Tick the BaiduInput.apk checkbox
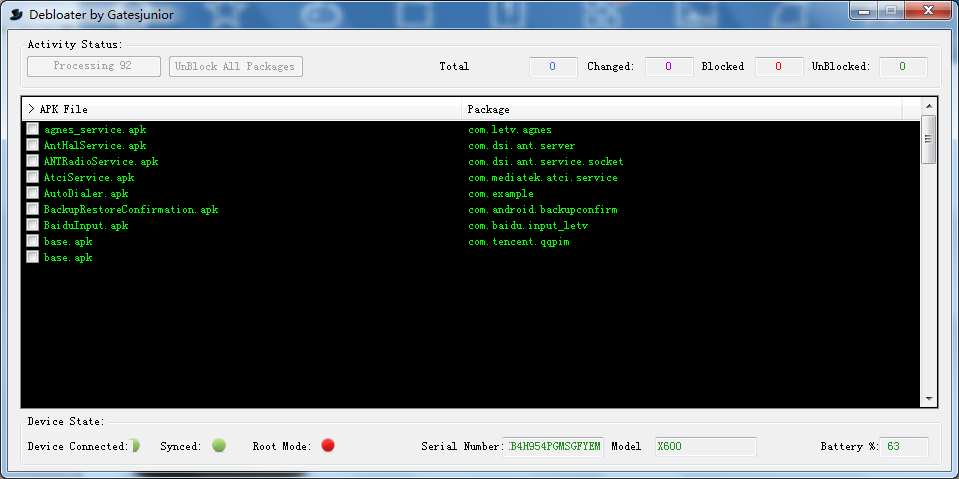The height and width of the screenshot is (479, 959). coord(32,225)
